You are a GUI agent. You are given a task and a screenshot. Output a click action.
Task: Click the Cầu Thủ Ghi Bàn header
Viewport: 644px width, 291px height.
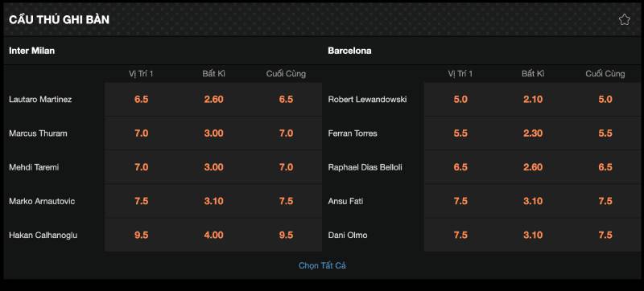click(59, 19)
